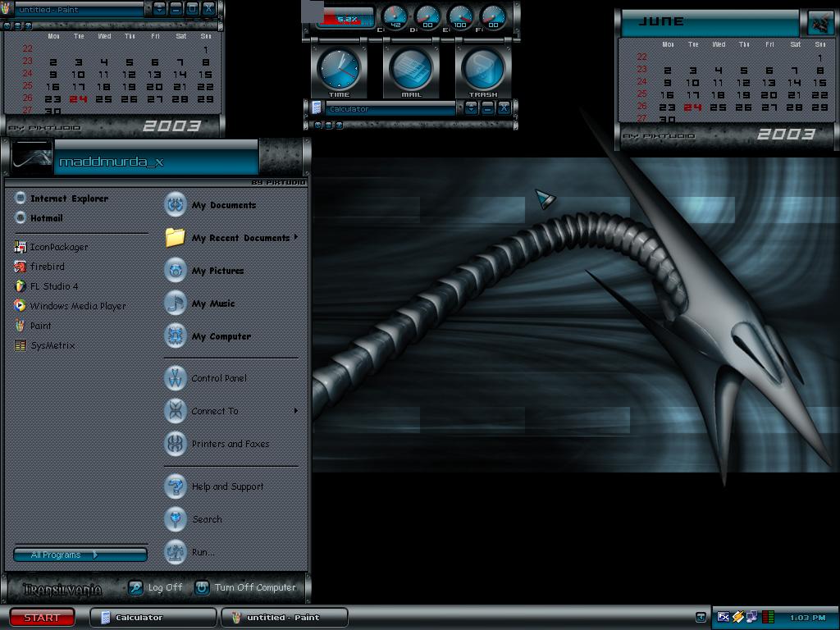Expand All Programs list
840x630 pixels.
[x=80, y=555]
